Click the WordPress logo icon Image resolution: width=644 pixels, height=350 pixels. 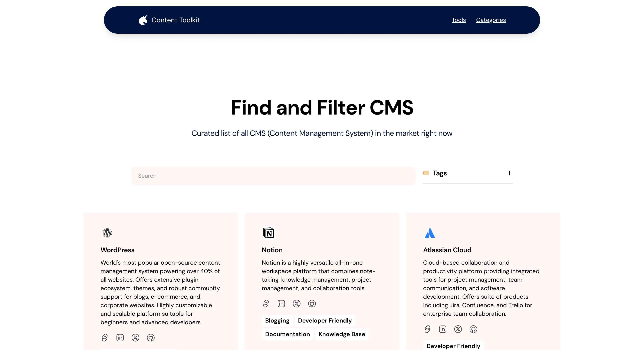click(107, 233)
